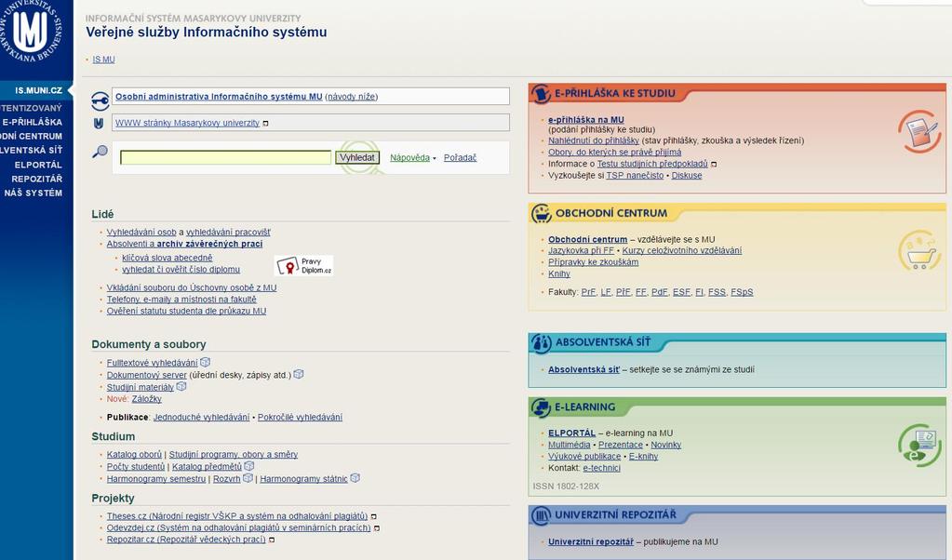Viewport: 952px width, 560px height.
Task: Click external link icon after Theses.cz
Action: 374,516
